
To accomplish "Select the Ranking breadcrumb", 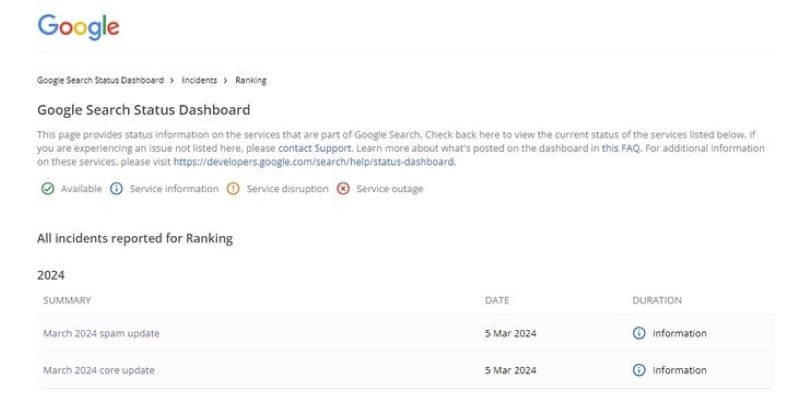I will 250,80.
